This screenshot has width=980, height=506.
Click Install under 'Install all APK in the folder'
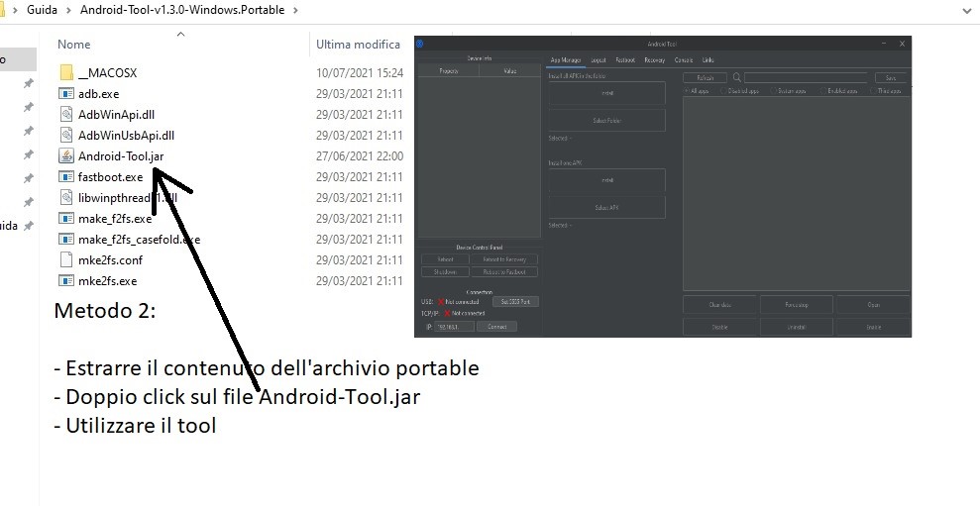click(606, 93)
